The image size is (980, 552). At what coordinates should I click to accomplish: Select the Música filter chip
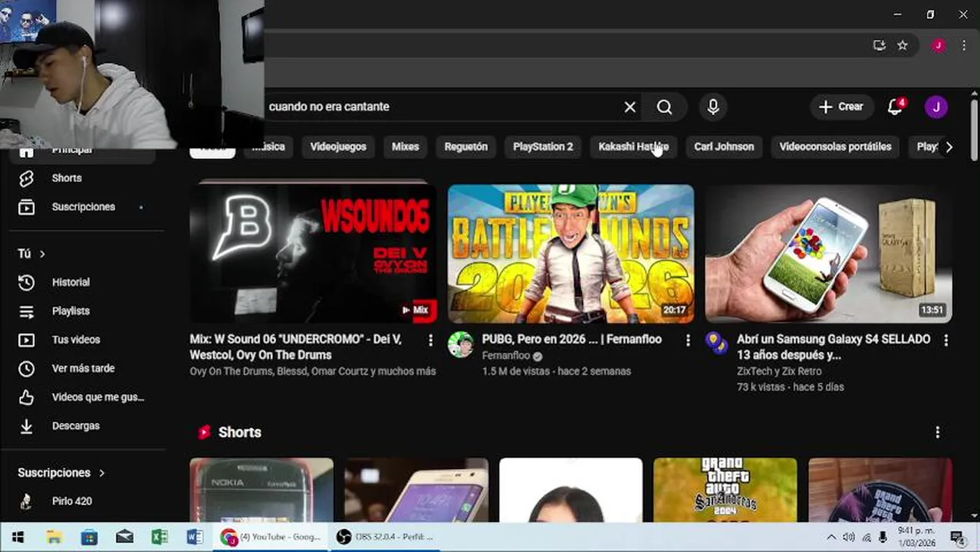click(268, 146)
